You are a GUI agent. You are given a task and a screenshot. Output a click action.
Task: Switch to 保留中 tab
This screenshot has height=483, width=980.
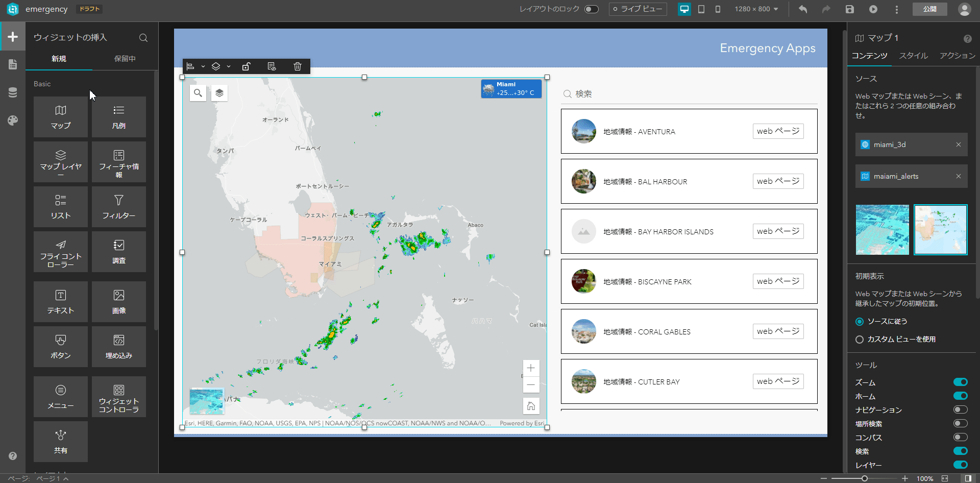coord(125,59)
